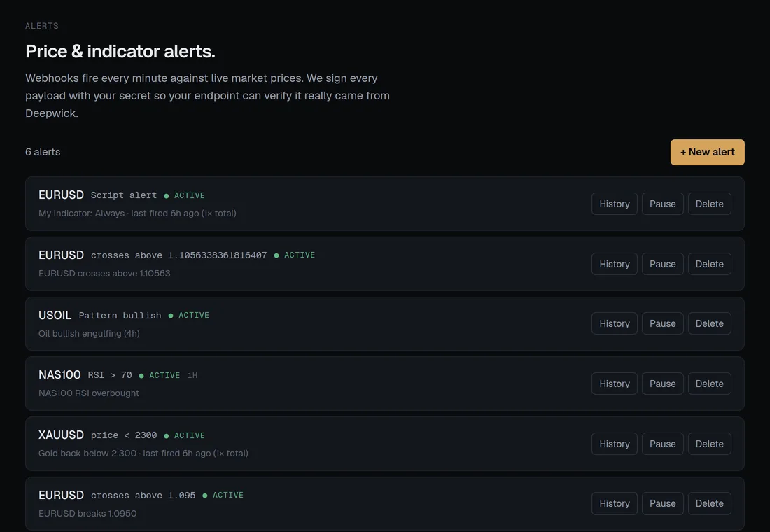Click 'EURUSD crosses above 1.10563' description
This screenshot has width=770, height=532.
(104, 274)
